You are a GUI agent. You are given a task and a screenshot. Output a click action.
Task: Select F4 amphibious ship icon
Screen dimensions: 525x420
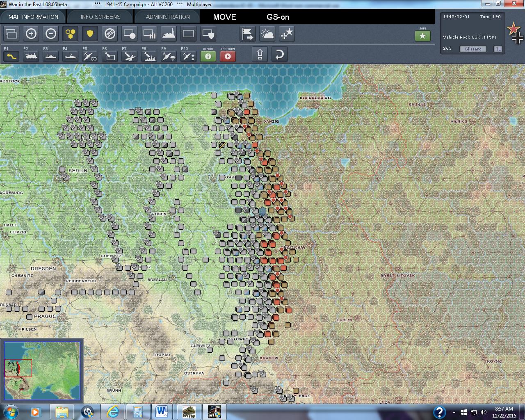click(70, 56)
